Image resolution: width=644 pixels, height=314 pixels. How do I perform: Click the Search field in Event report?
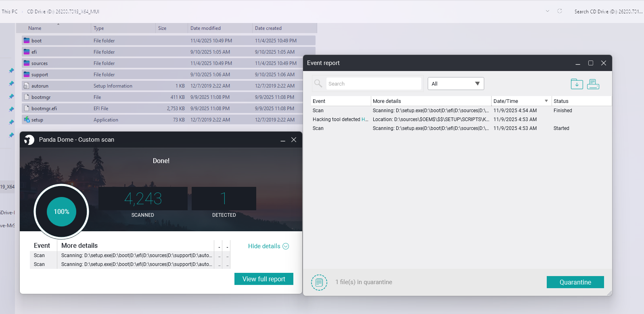coord(374,84)
